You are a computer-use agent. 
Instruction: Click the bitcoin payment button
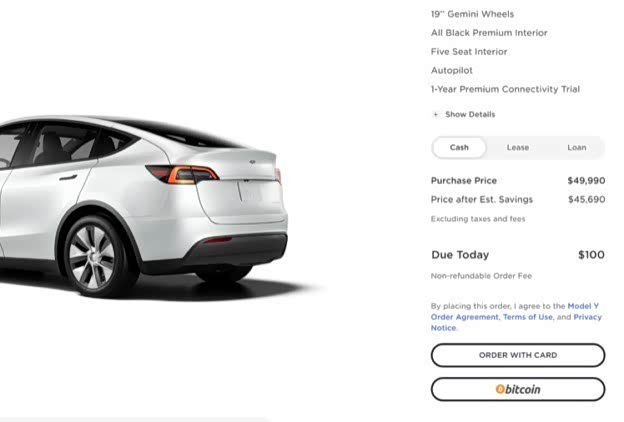tap(518, 389)
